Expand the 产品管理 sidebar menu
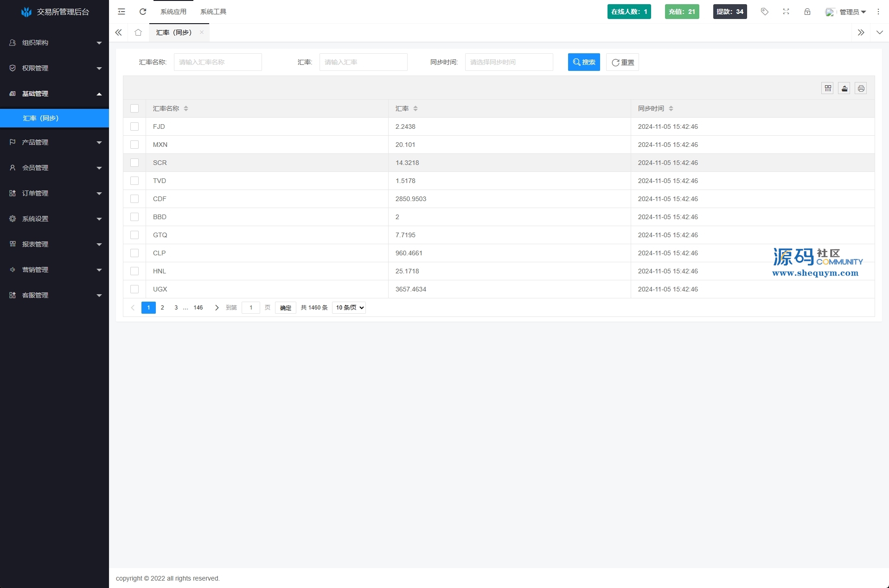Viewport: 889px width, 588px height. (x=54, y=142)
